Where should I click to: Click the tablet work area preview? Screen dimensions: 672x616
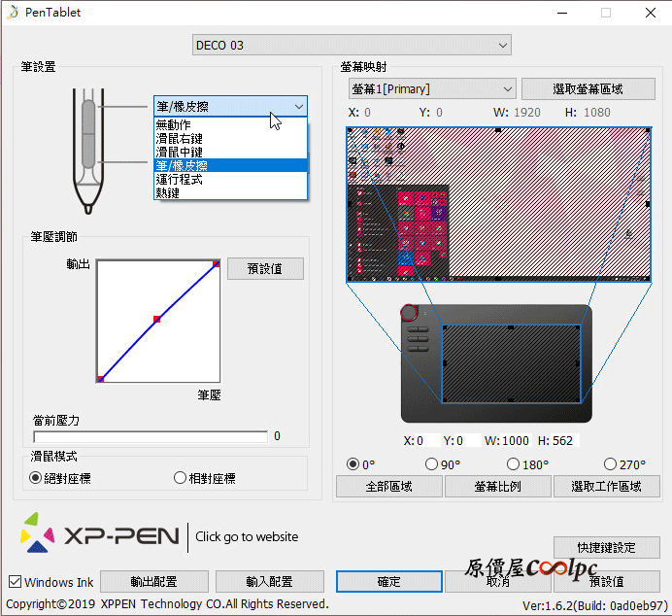512,364
